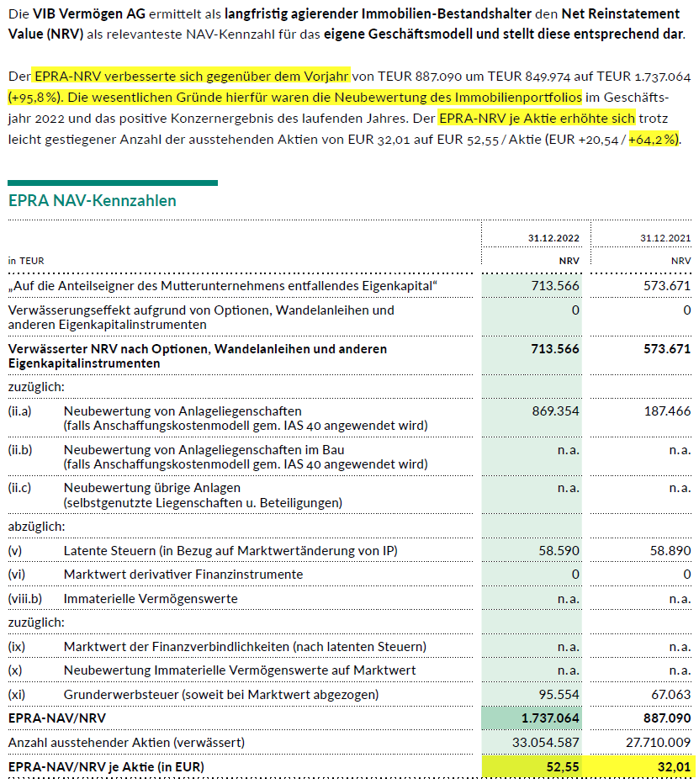
Task: Click the 95.554 Grunderwerbsteuer value
Action: point(558,695)
